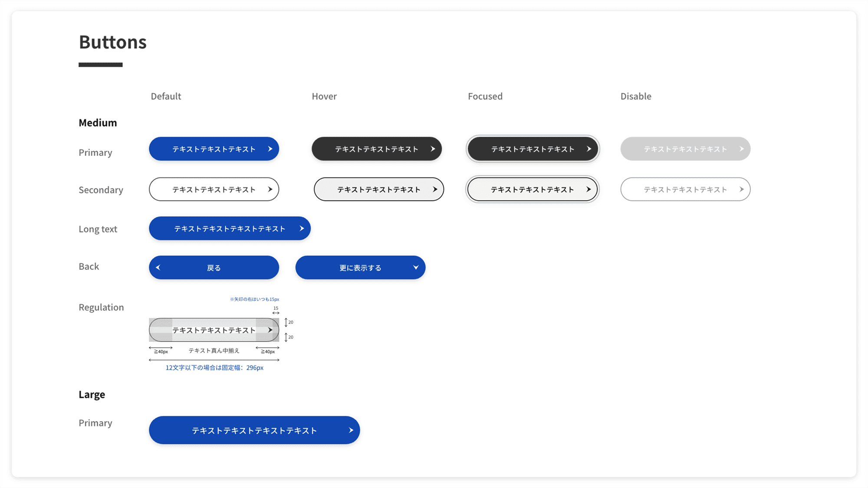The height and width of the screenshot is (488, 868).
Task: Click chevron arrow on Long text button
Action: [302, 228]
